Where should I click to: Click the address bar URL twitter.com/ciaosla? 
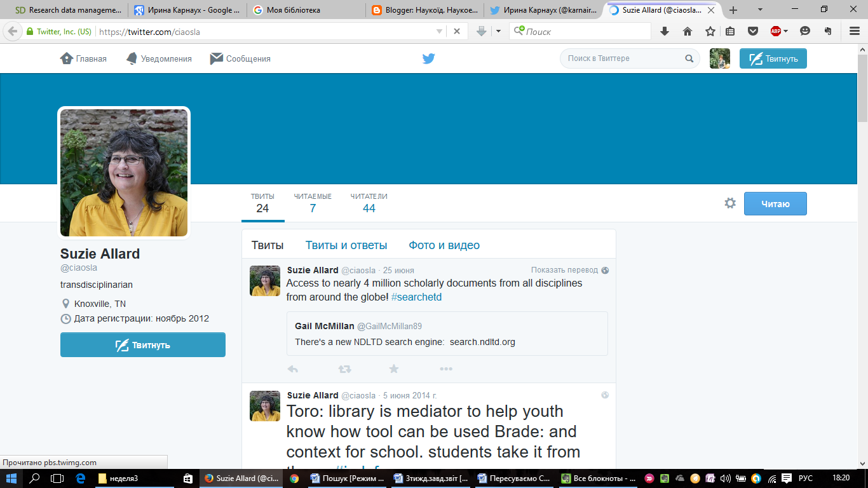tap(149, 31)
